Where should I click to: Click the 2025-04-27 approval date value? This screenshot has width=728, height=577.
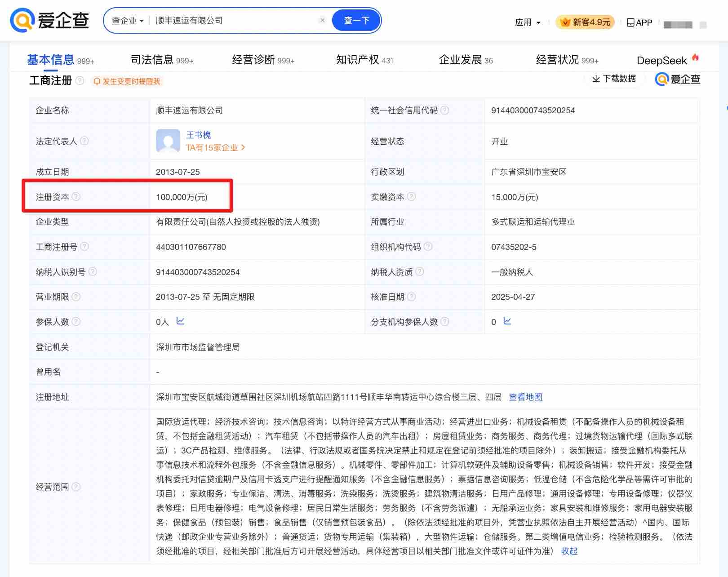pos(513,297)
